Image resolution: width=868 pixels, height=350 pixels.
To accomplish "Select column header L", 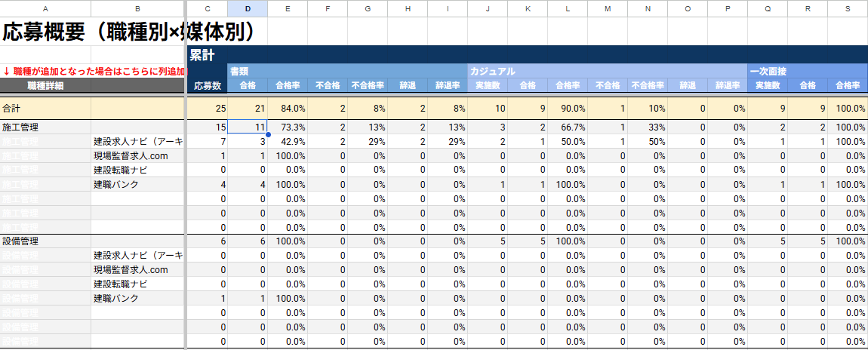I will click(568, 8).
